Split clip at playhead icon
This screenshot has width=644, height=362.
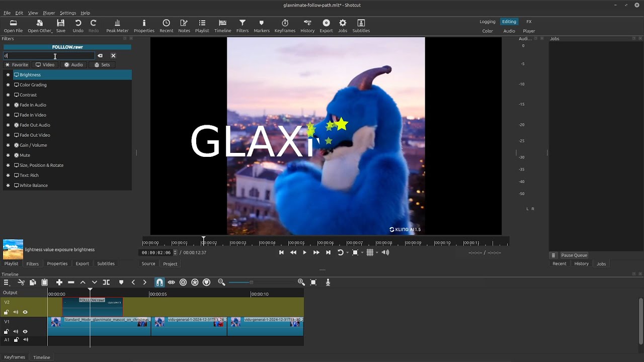106,283
